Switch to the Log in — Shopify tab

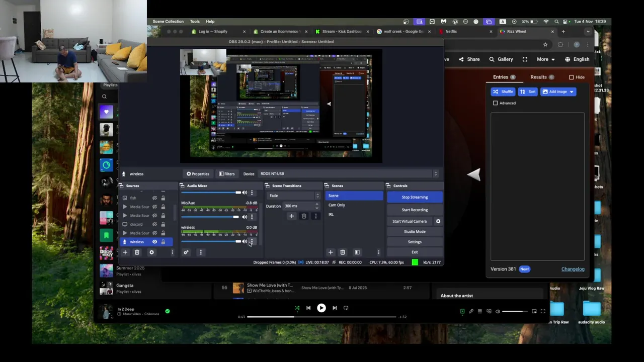(218, 31)
